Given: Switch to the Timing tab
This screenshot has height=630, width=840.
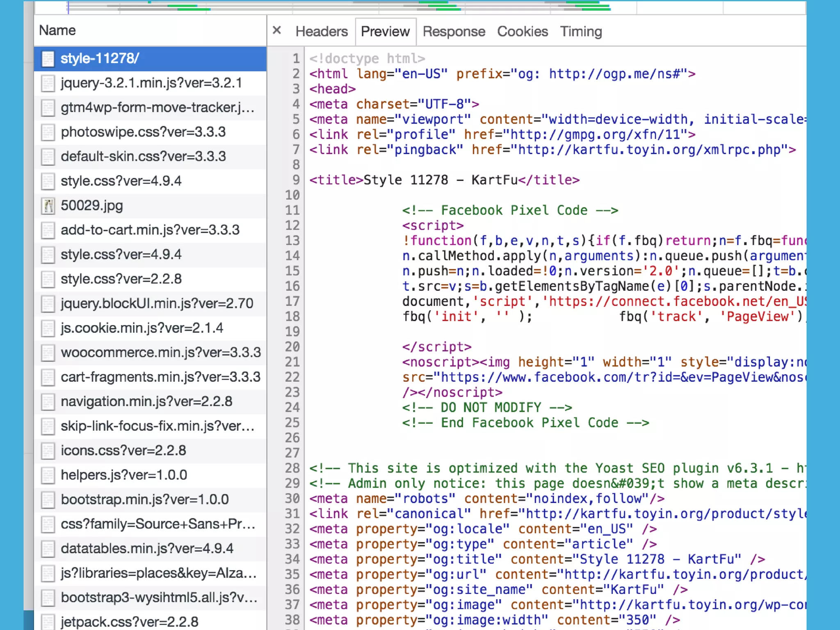Looking at the screenshot, I should point(581,32).
